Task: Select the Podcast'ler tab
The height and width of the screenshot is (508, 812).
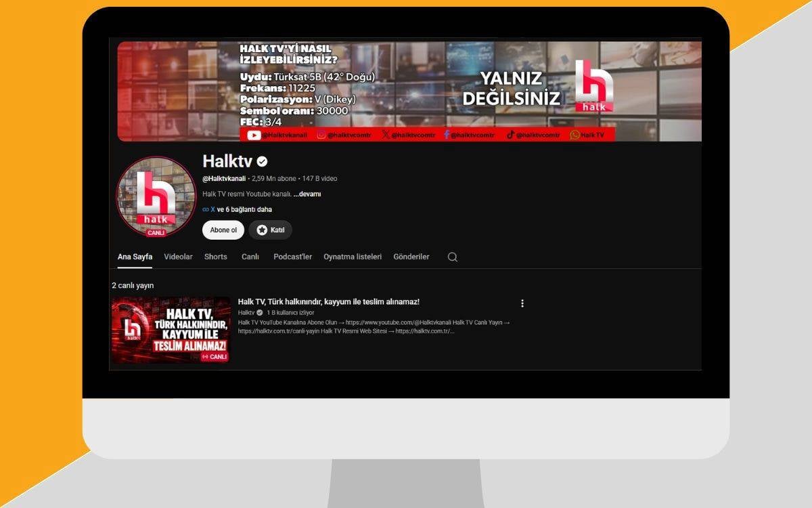Action: (292, 257)
